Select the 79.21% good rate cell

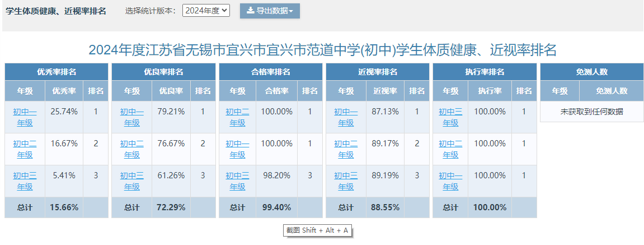click(x=171, y=117)
